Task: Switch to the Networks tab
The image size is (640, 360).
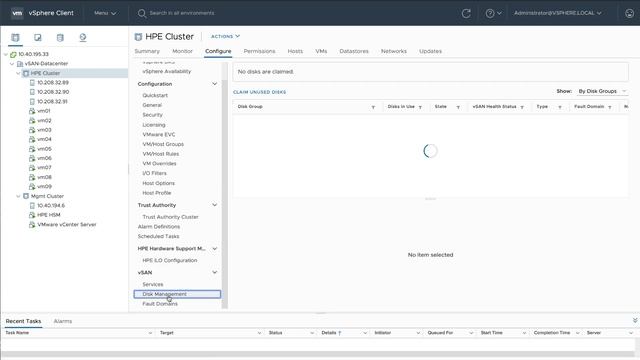Action: pos(394,51)
